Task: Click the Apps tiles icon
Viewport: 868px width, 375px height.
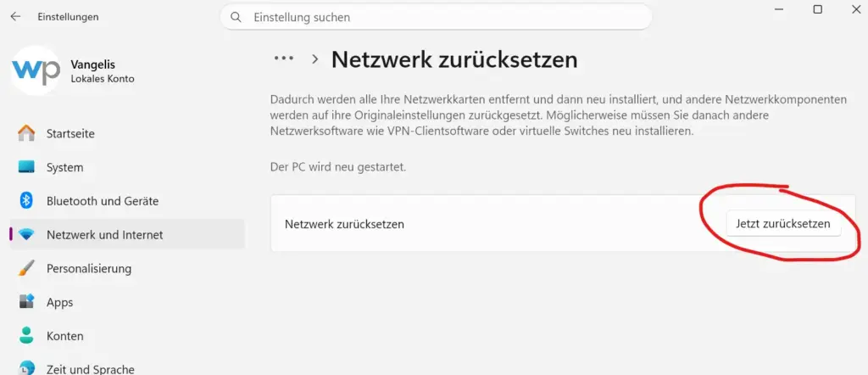Action: click(x=26, y=302)
